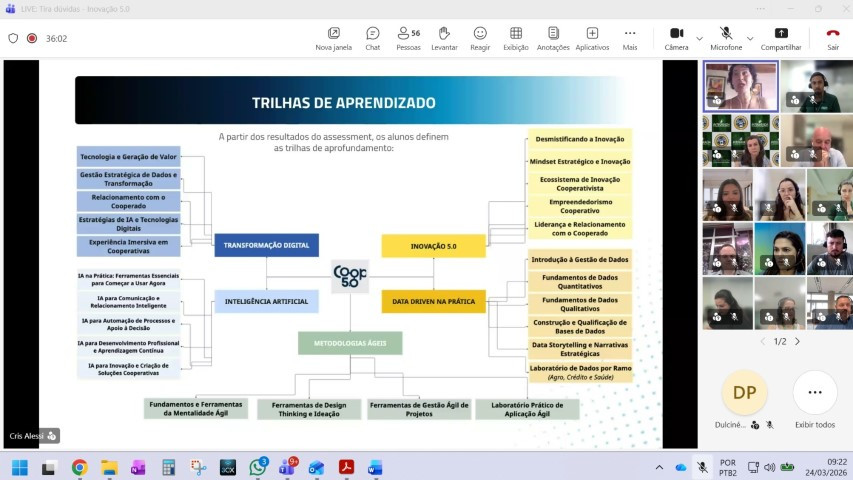Click Compartilhar to share screen
The image size is (853, 480).
tap(781, 38)
